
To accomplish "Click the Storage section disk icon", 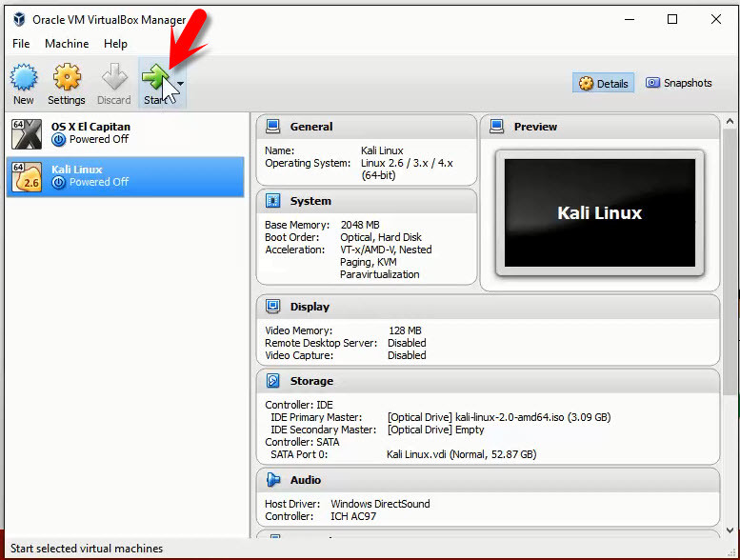I will (x=272, y=381).
